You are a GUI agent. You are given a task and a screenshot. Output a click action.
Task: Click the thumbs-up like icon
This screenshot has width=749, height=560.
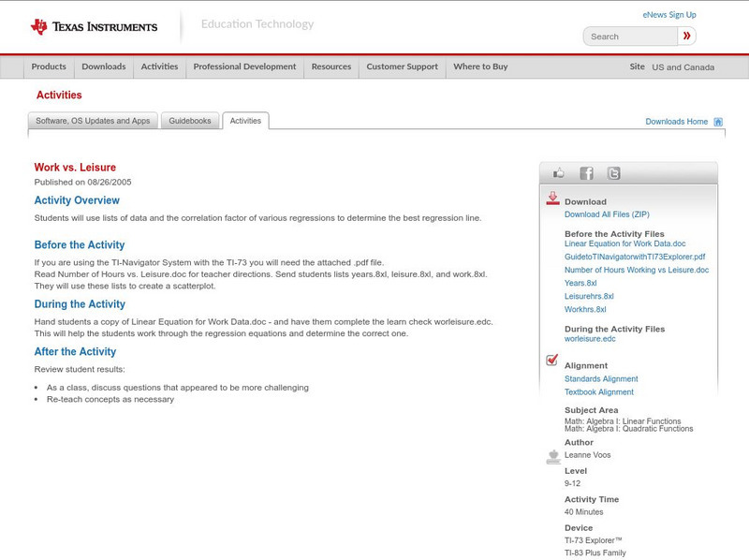(x=558, y=173)
